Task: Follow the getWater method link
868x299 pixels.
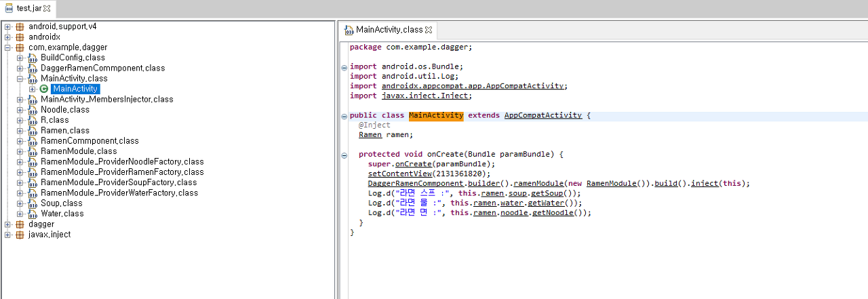Action: 547,203
